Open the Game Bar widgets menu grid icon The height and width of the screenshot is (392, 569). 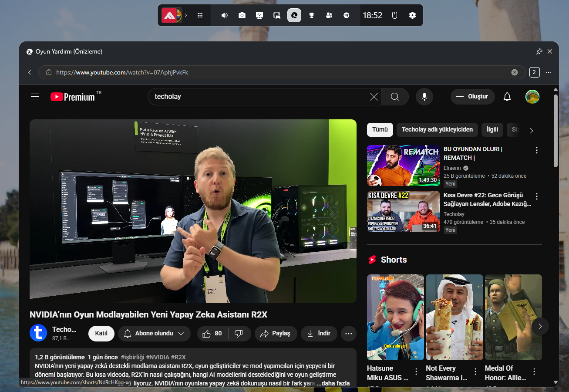pos(200,15)
